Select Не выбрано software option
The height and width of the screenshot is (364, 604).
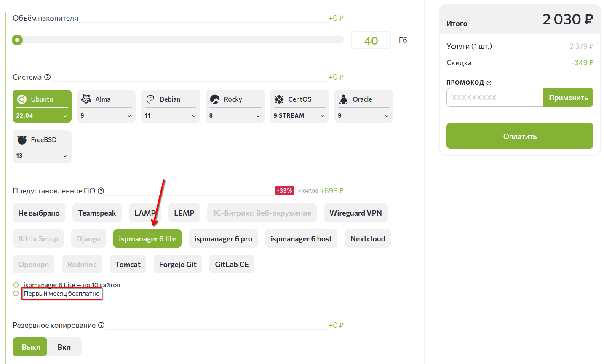(39, 213)
